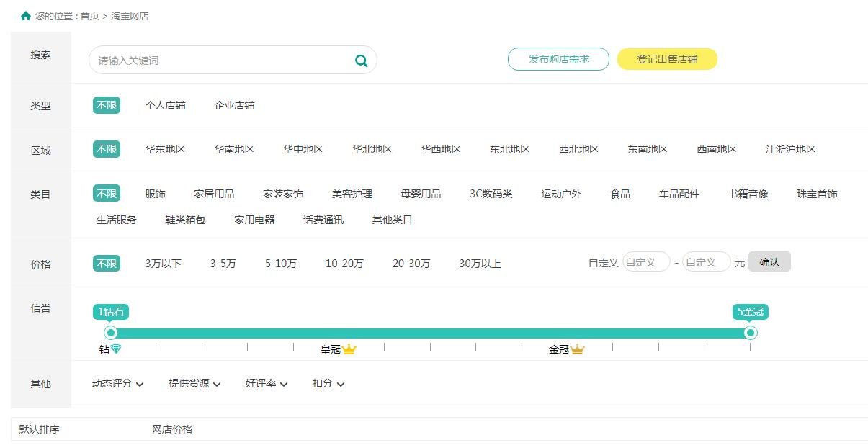Select the 3-5万 price range
Image resolution: width=868 pixels, height=448 pixels.
pos(224,264)
